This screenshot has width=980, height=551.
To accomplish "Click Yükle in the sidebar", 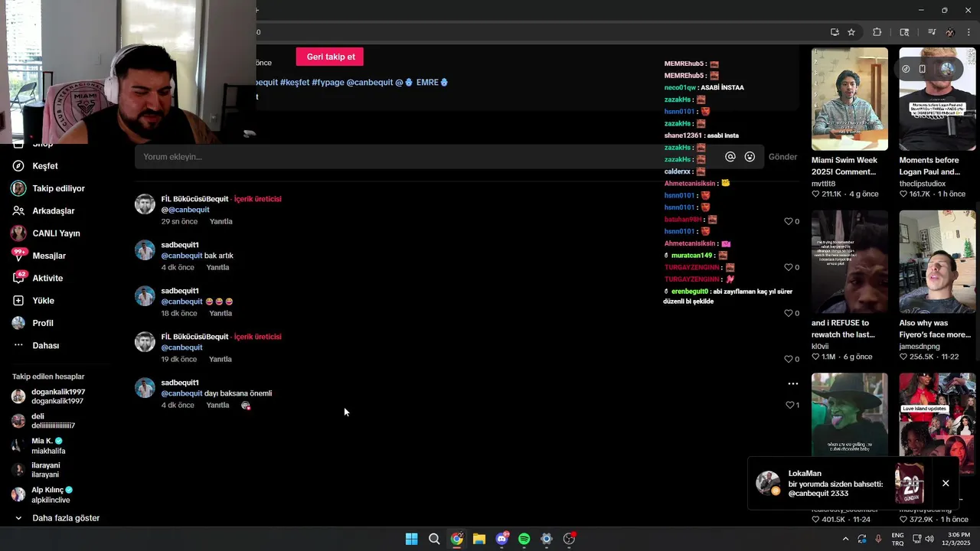I will pyautogui.click(x=43, y=301).
